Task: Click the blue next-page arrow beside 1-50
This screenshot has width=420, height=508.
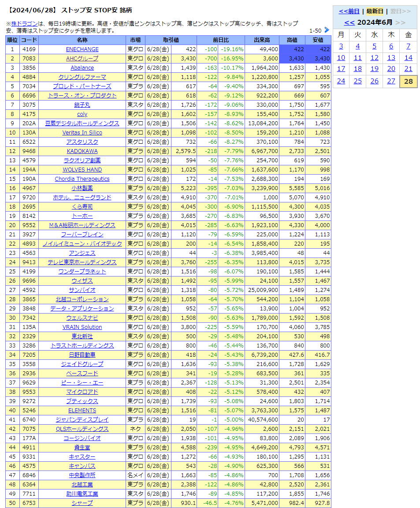Action: tap(327, 30)
